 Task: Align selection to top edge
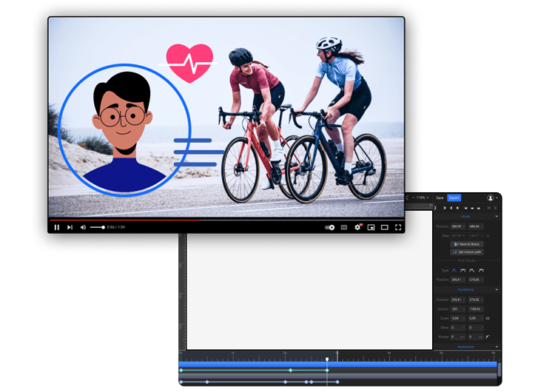(465, 208)
